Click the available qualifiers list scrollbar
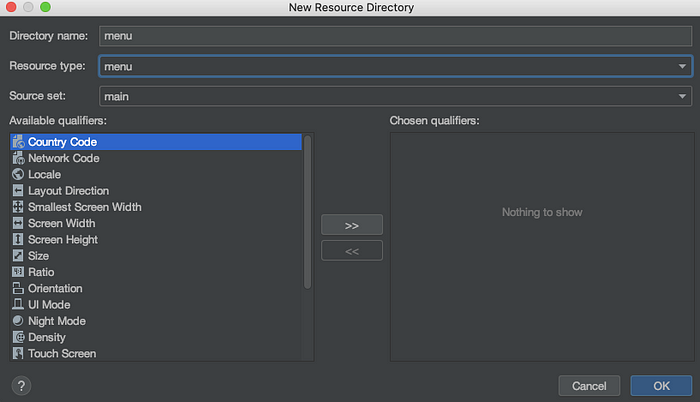Screen dimensions: 700x402 (307, 212)
